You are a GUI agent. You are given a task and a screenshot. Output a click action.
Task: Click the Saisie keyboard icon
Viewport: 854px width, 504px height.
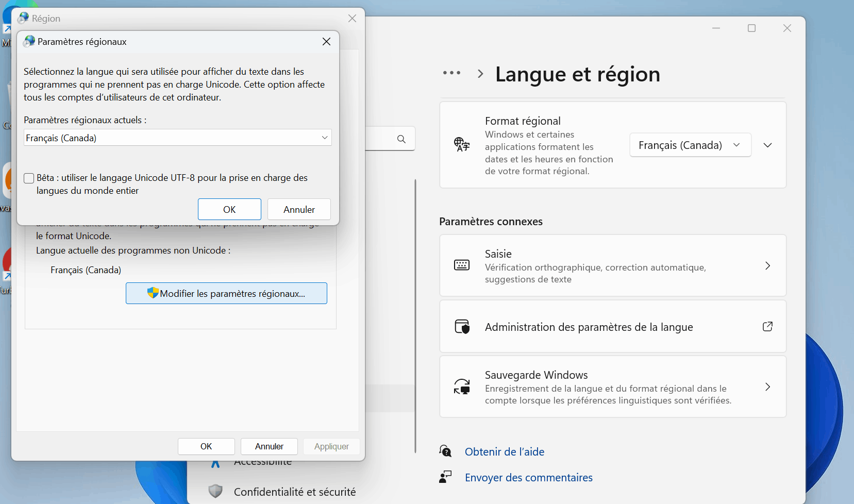click(462, 265)
